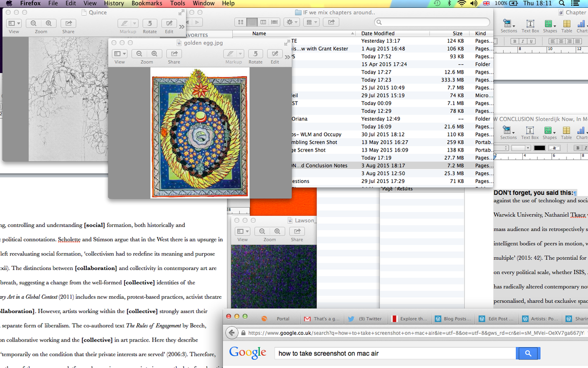The image size is (588, 368).
Task: Switch Finder to icon view
Action: pyautogui.click(x=240, y=22)
